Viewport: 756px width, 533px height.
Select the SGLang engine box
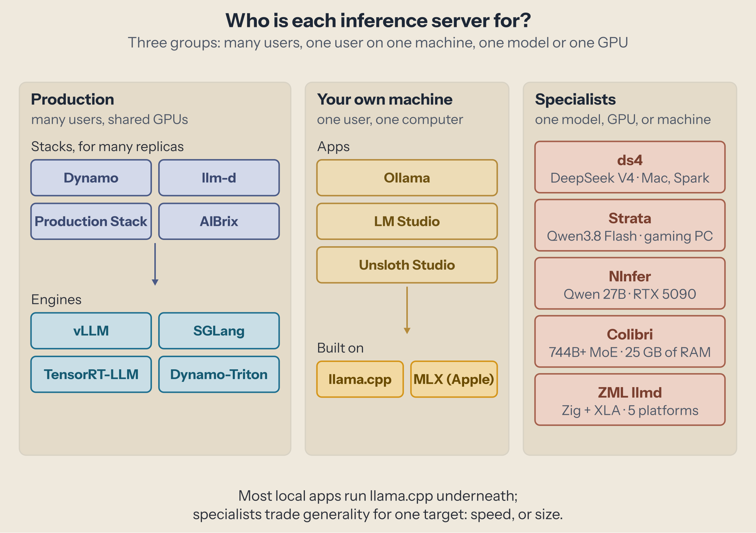219,331
